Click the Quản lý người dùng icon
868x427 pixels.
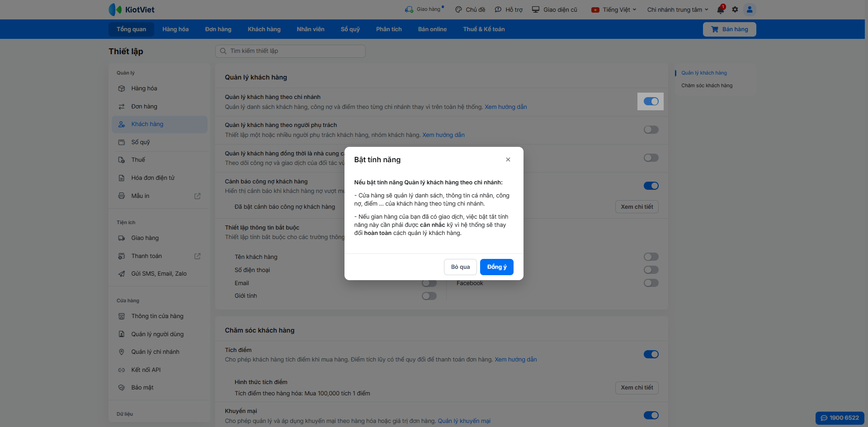(122, 334)
